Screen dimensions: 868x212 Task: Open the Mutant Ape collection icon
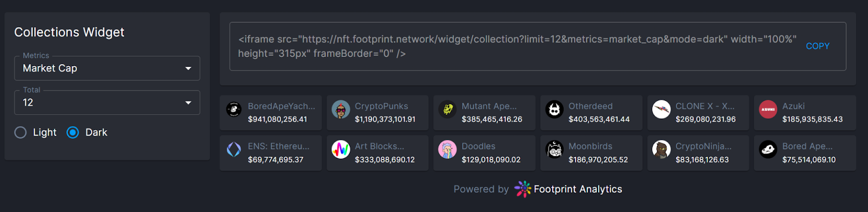[448, 110]
